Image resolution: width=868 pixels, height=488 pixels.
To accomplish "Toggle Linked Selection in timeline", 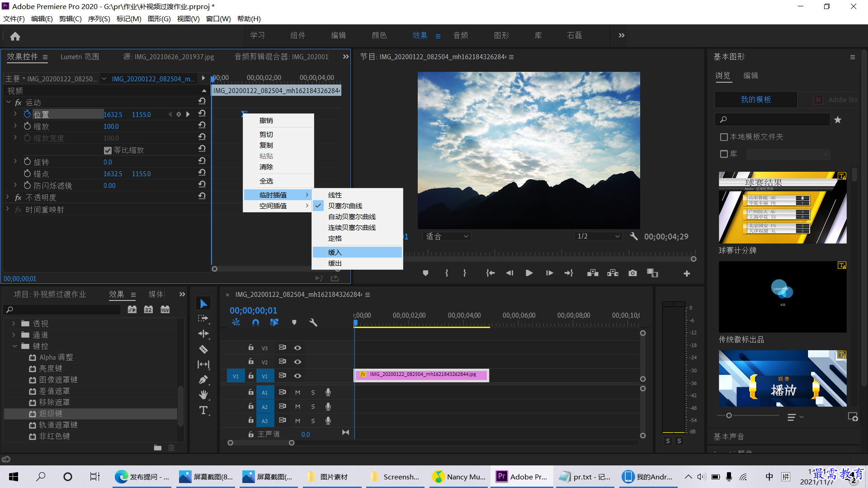I will (274, 322).
